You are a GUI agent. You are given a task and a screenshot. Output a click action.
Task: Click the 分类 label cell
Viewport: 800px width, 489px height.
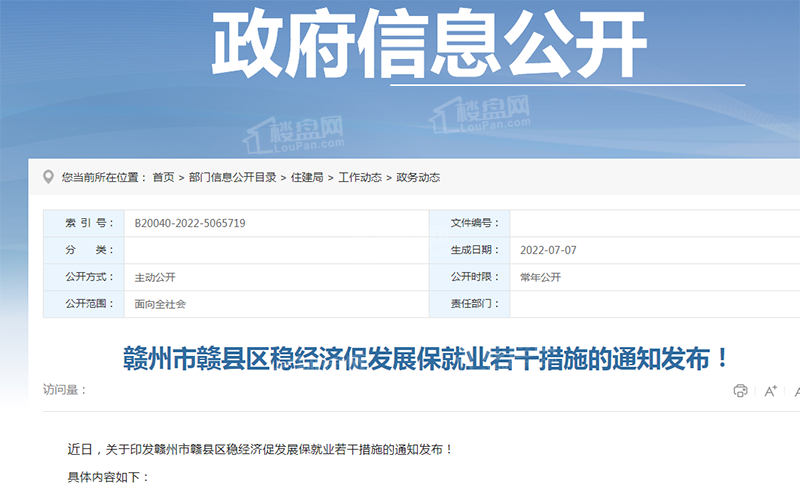[x=84, y=250]
